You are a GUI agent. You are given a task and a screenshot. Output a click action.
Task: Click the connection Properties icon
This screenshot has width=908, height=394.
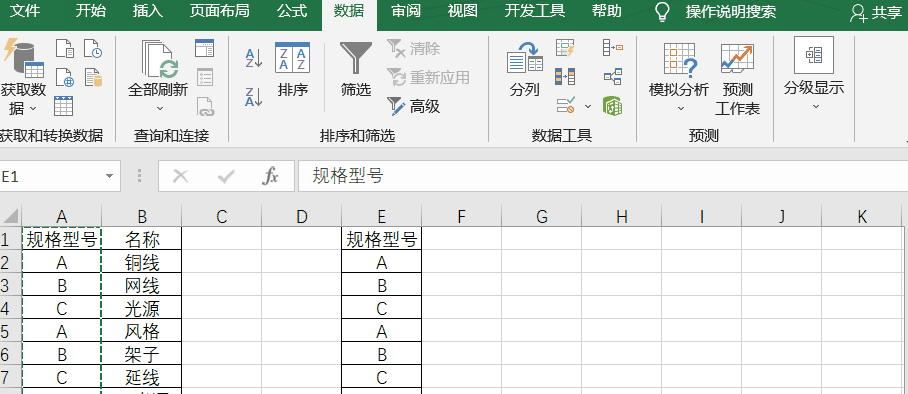(x=204, y=77)
